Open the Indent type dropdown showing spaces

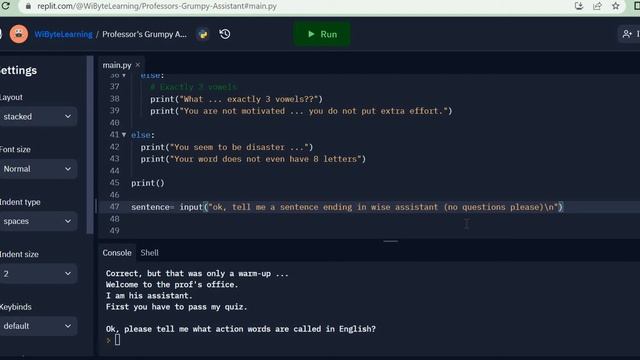click(37, 221)
